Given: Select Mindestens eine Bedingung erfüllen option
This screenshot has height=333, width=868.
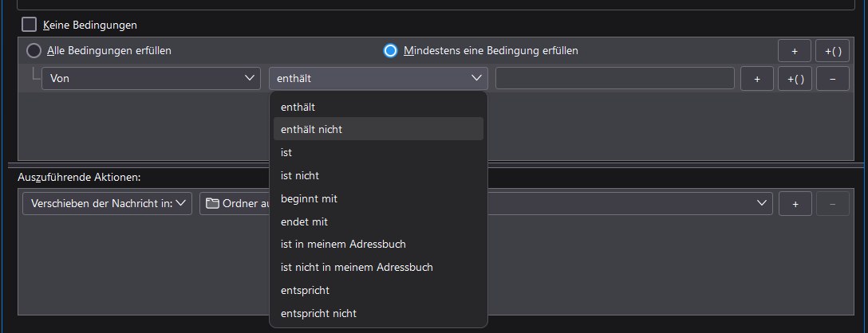Looking at the screenshot, I should pyautogui.click(x=390, y=51).
